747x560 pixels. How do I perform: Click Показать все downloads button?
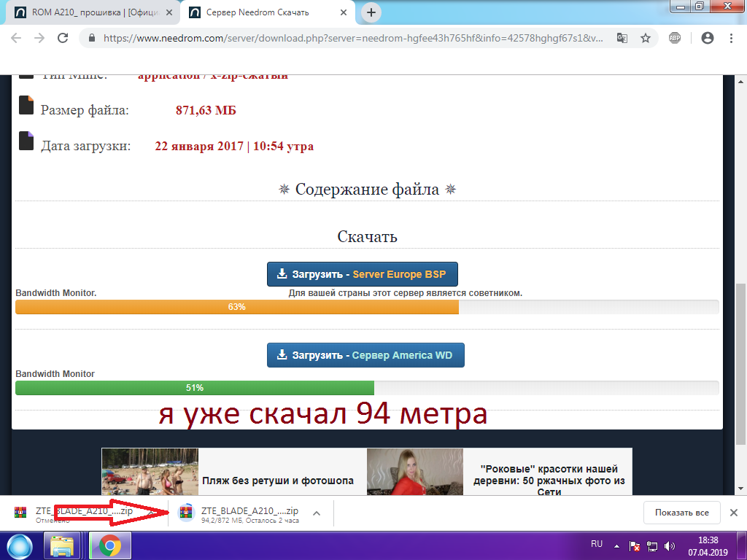(x=681, y=513)
